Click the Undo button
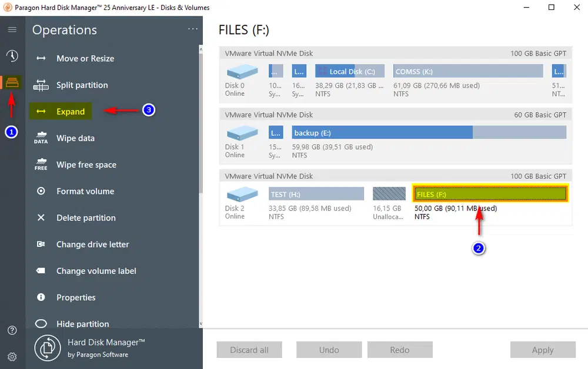Viewport: 588px width, 369px height. pos(329,350)
